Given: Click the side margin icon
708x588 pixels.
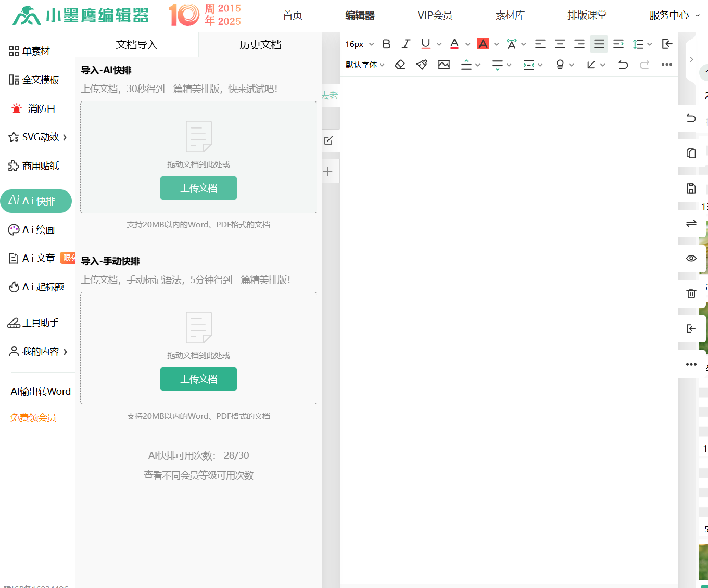Looking at the screenshot, I should tap(529, 65).
